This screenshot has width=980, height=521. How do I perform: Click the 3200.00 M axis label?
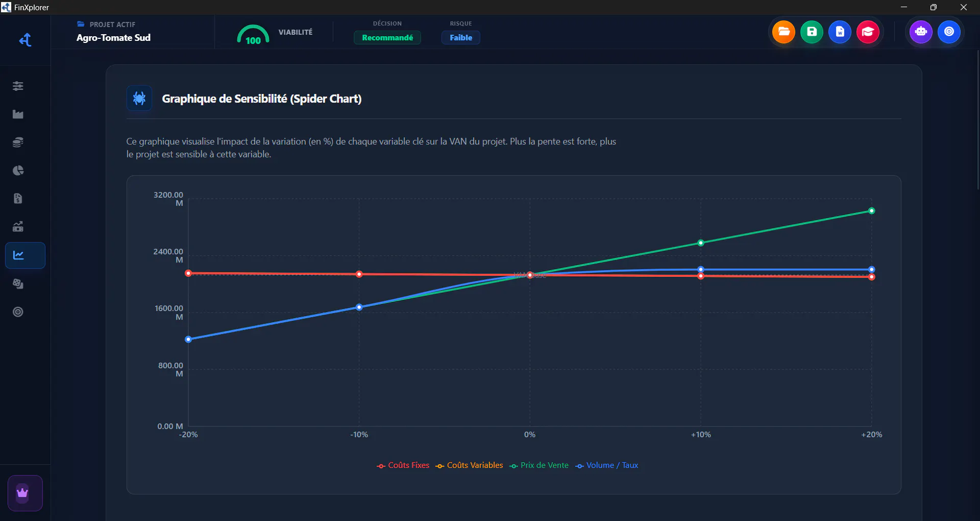[x=168, y=199]
